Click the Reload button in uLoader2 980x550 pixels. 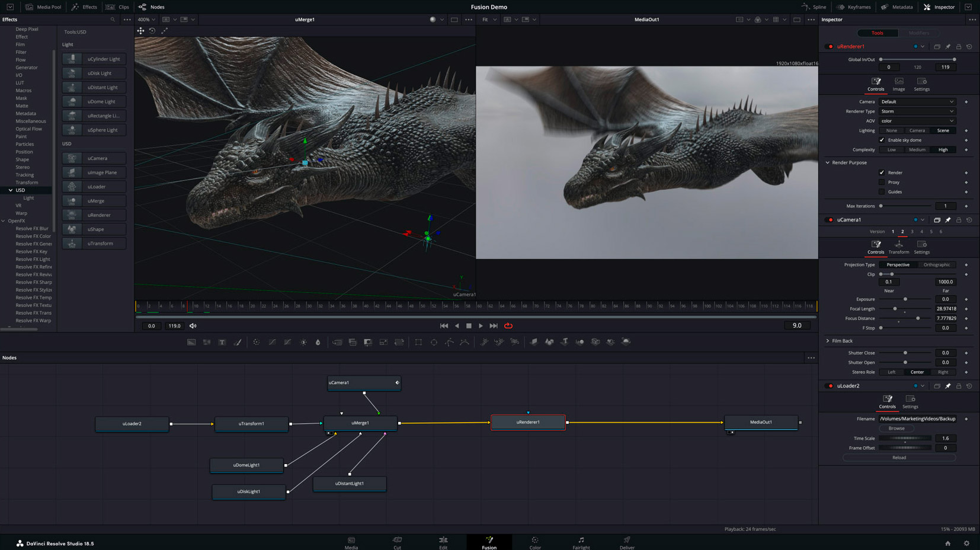pos(898,458)
